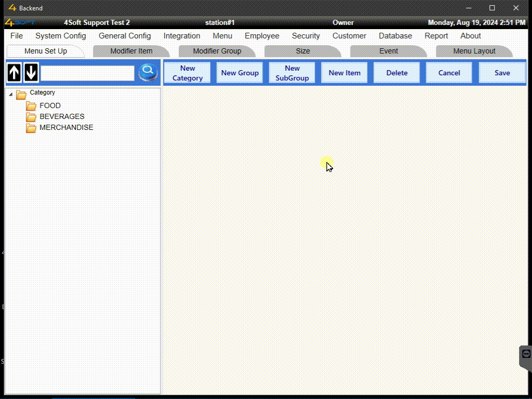Switch to the Modifier Item tab

point(131,51)
